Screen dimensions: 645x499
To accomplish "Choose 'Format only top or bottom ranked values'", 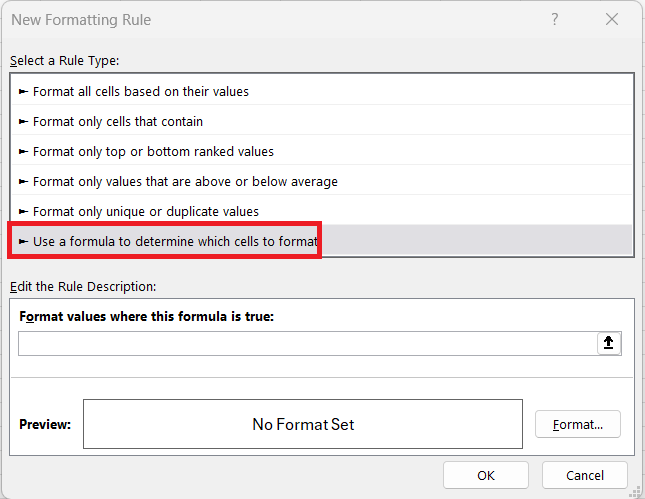I will (322, 151).
